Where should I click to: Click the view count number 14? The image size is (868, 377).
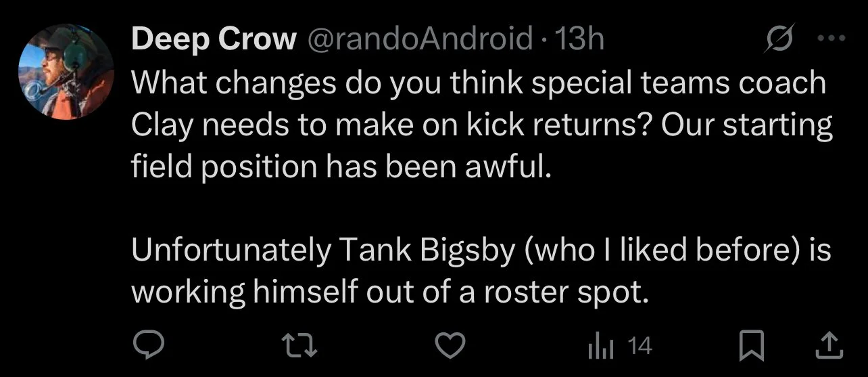click(x=640, y=347)
